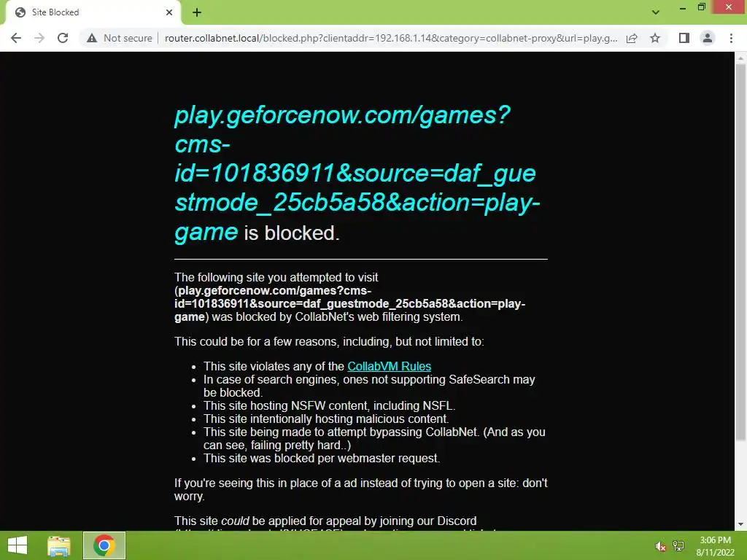
Task: Click the address bar URL field
Action: pos(391,38)
